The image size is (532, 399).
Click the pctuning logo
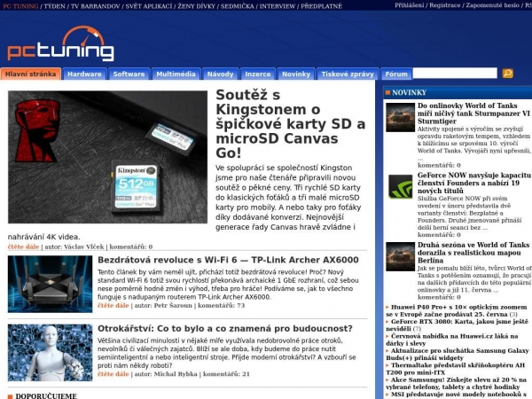60,43
